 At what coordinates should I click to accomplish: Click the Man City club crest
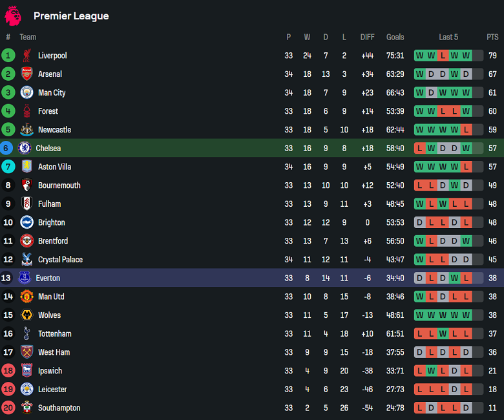click(x=26, y=92)
